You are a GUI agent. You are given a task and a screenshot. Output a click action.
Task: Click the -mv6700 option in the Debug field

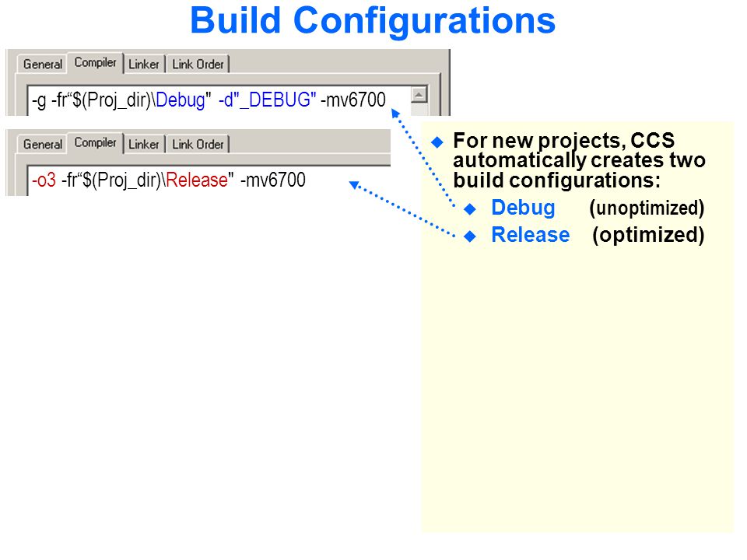pyautogui.click(x=353, y=100)
